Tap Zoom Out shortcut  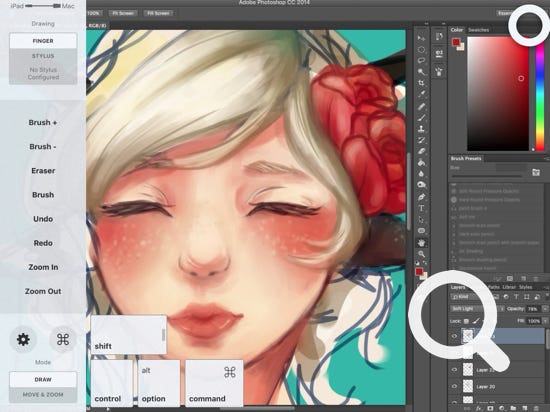pos(43,291)
